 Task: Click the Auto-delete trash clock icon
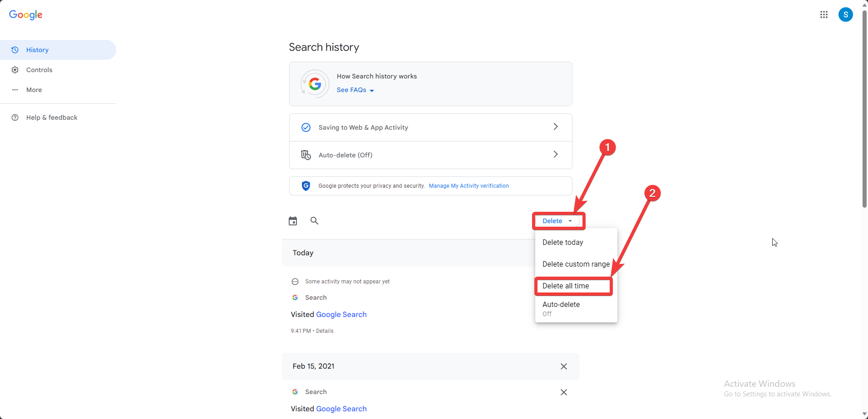[x=306, y=155]
